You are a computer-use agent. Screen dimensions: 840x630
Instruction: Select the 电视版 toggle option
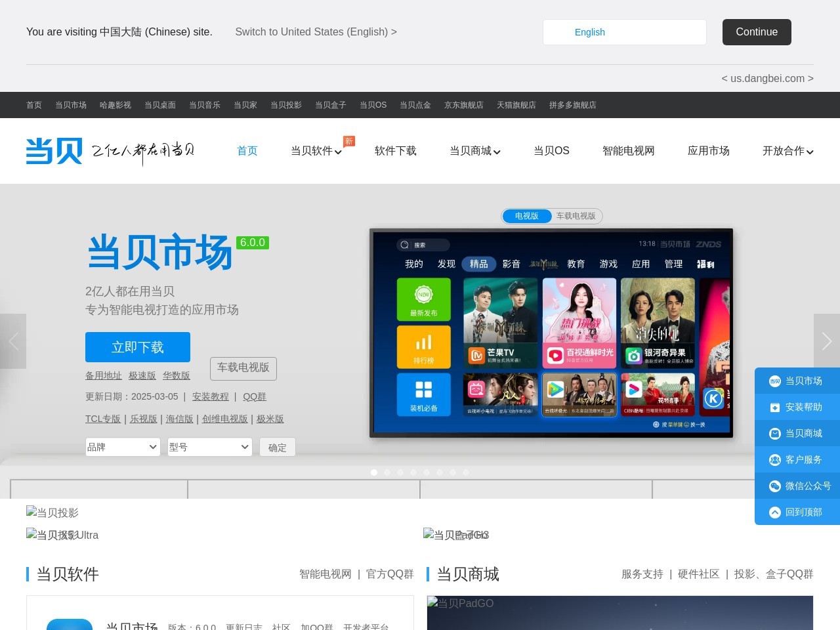pos(527,216)
